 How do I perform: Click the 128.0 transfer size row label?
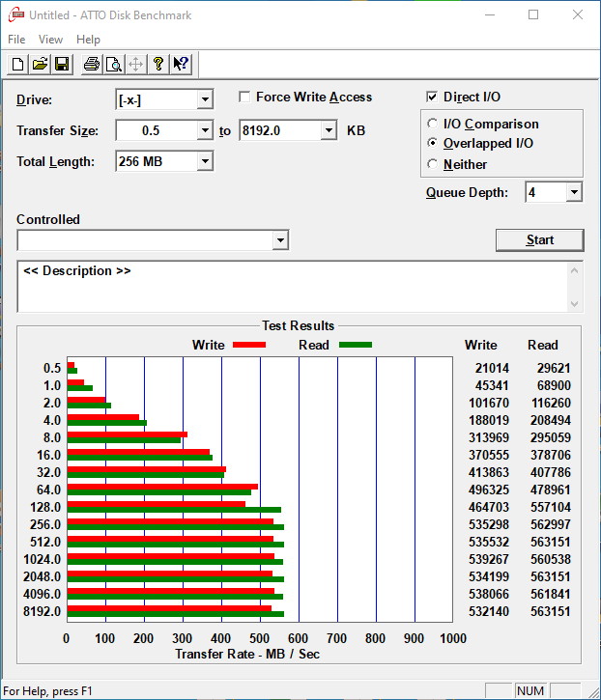(45, 507)
